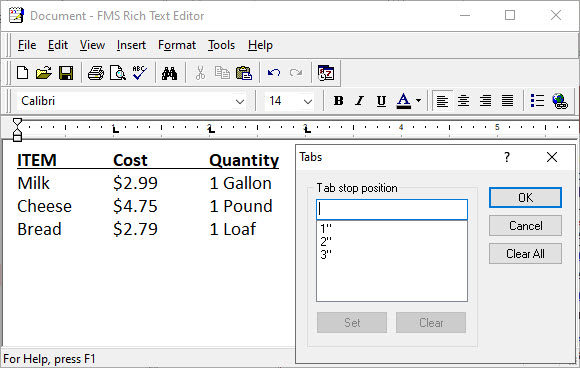The image size is (580, 368).
Task: Click the Copy icon
Action: tap(222, 72)
